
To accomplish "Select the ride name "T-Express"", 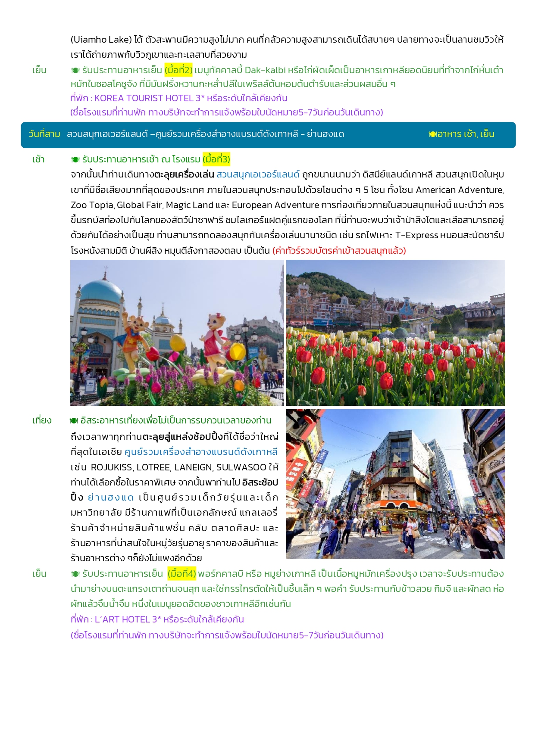I will coord(416,235).
